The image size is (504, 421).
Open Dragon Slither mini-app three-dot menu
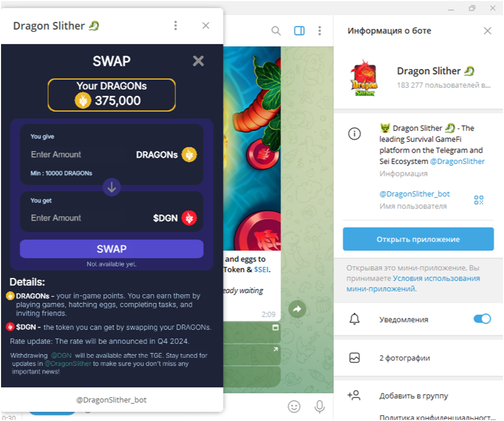coord(176,25)
